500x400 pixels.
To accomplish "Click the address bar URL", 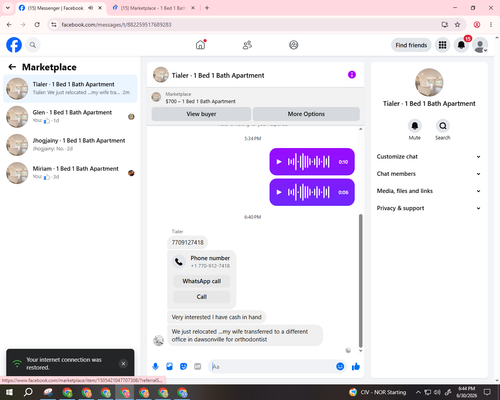I will 116,25.
